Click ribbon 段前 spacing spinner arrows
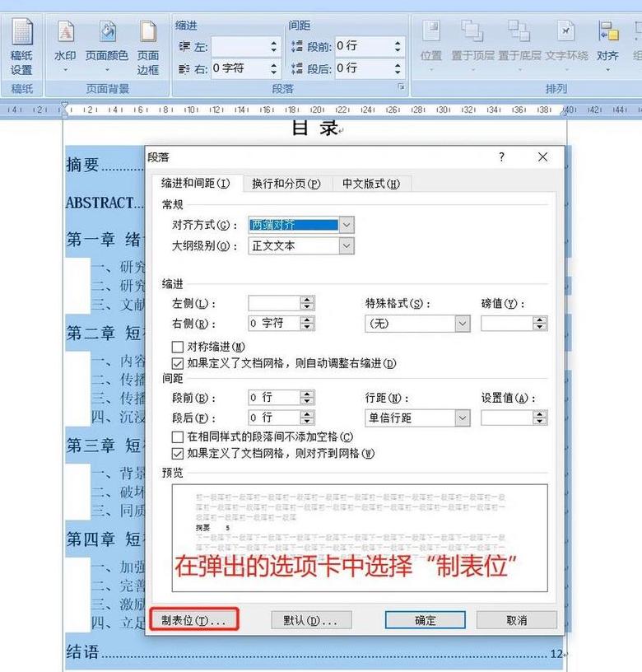The image size is (642, 672). (x=398, y=46)
